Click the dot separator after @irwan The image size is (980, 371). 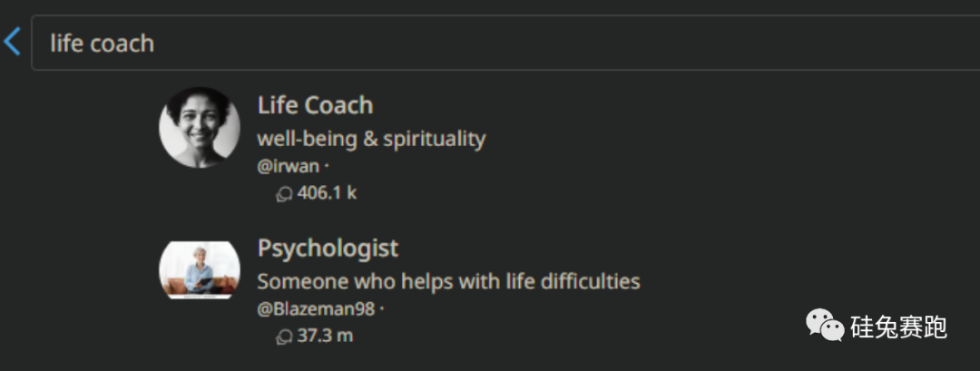(327, 168)
